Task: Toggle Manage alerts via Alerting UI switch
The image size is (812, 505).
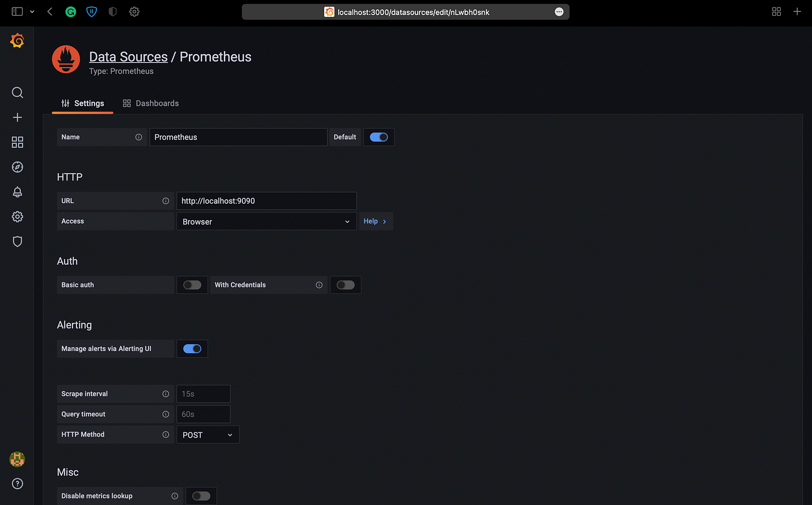Action: click(192, 349)
